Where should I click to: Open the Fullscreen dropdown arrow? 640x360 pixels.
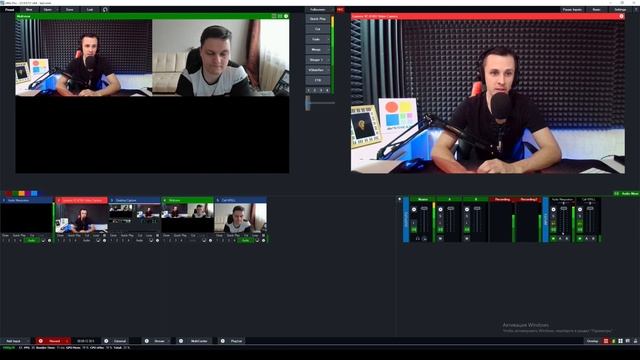[x=332, y=9]
